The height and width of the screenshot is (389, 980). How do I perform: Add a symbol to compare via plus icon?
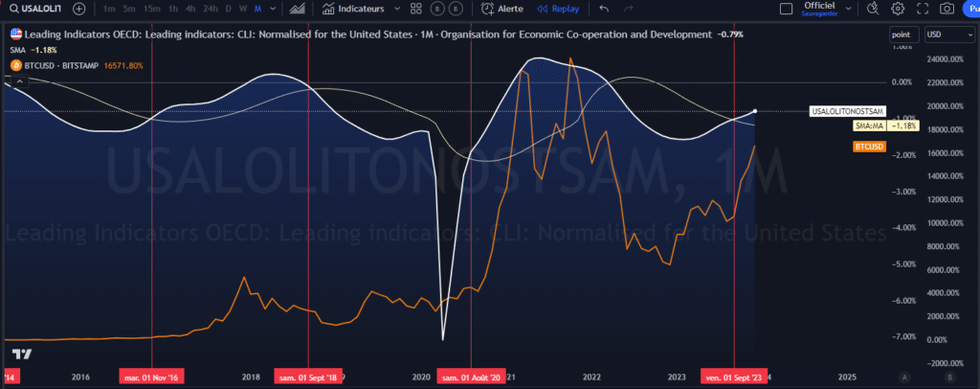tap(78, 9)
